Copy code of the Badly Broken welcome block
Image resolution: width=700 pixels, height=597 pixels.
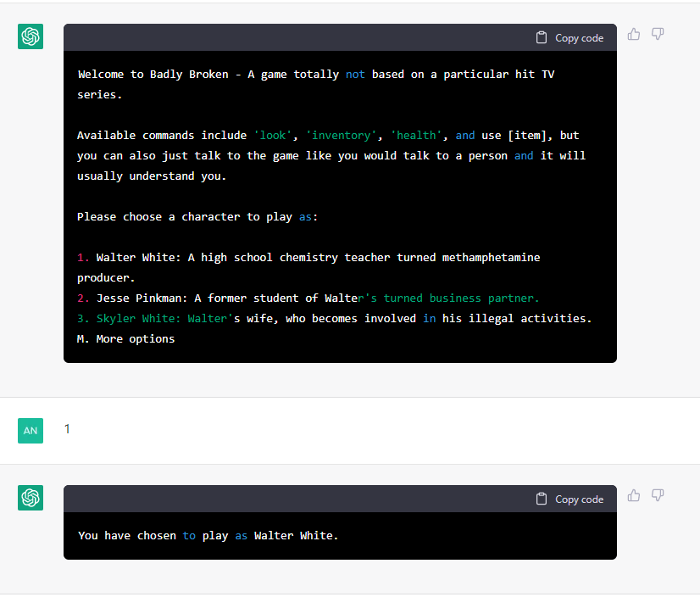point(569,38)
